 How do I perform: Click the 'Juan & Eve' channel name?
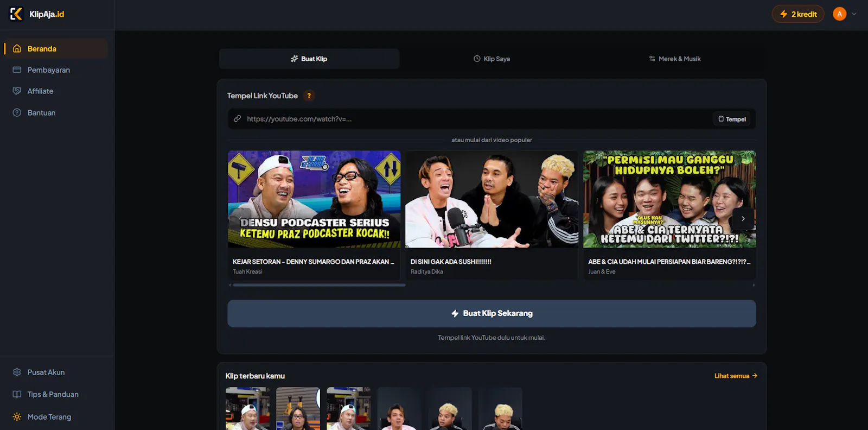(x=602, y=271)
